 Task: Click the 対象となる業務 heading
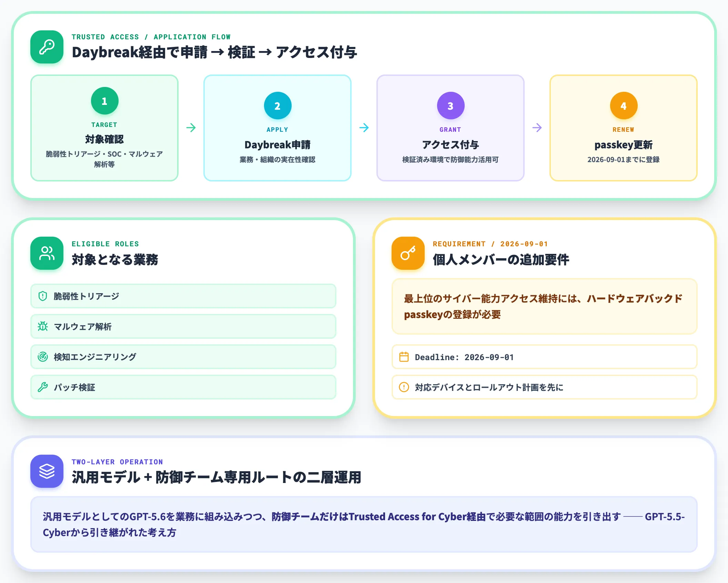(115, 259)
